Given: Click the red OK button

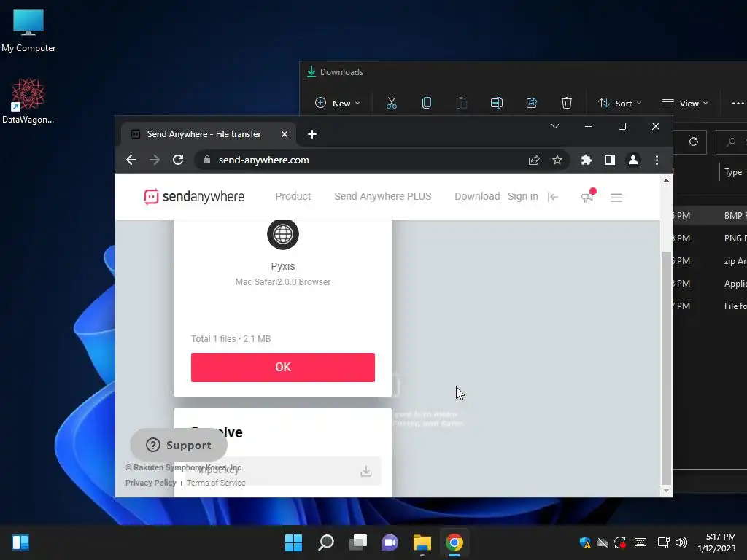Looking at the screenshot, I should (x=283, y=367).
